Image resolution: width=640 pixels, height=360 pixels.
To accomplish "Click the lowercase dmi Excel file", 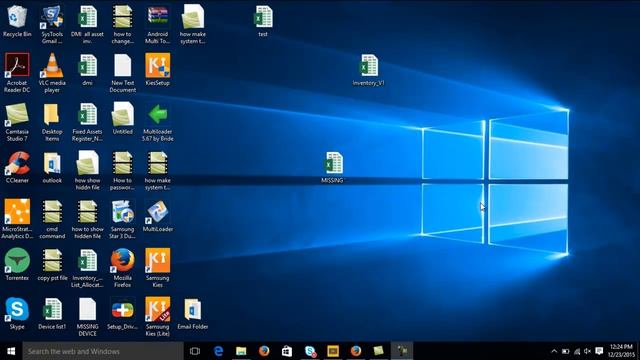I will (x=87, y=69).
